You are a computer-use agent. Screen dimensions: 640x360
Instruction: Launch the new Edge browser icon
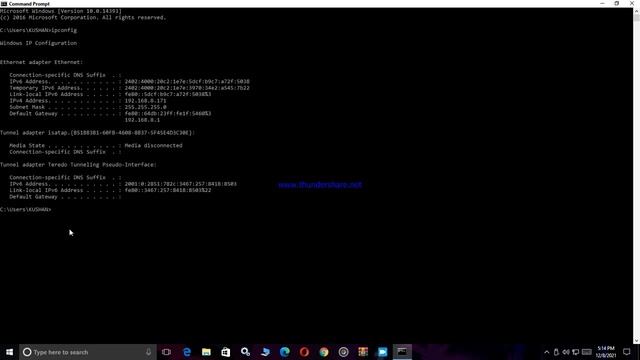point(284,352)
